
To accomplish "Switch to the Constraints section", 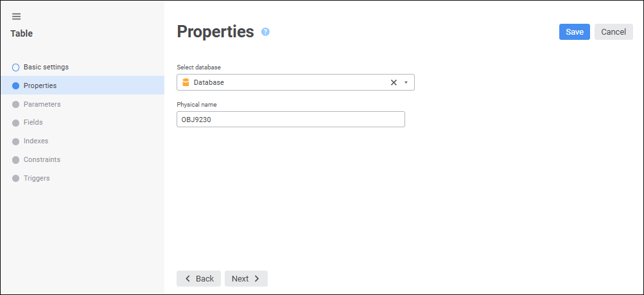I will tap(42, 159).
